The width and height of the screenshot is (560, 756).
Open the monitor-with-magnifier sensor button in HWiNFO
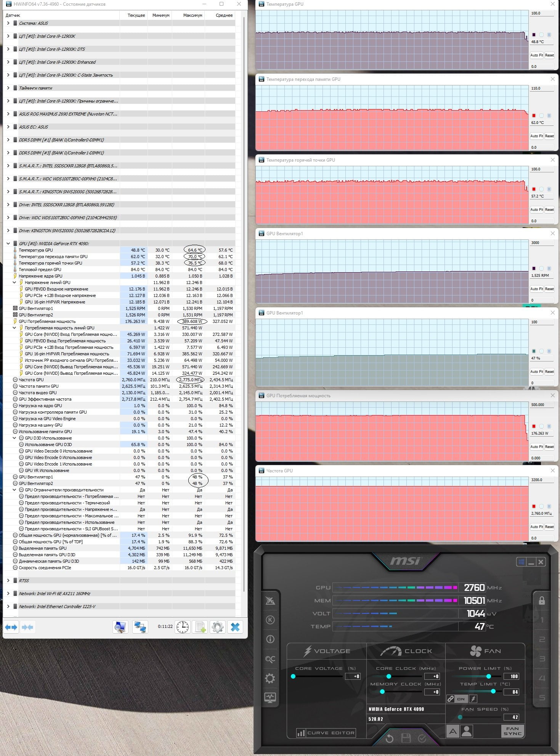(x=120, y=627)
